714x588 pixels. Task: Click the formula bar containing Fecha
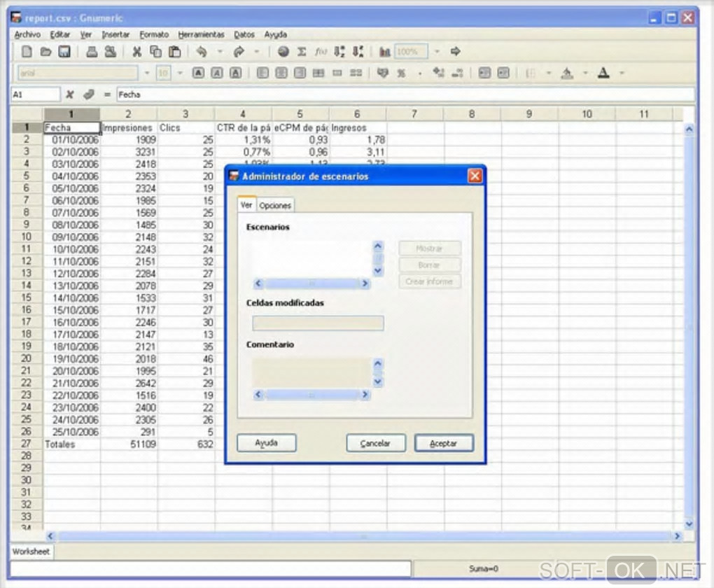point(405,94)
